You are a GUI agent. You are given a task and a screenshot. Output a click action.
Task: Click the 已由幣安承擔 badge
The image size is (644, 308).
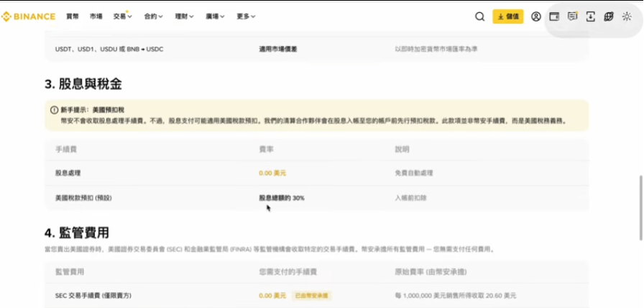[312, 296]
